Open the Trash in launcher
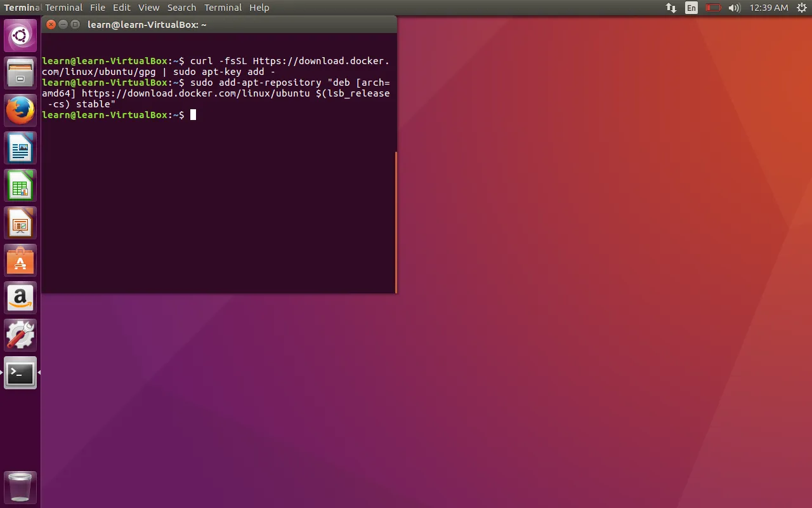Image resolution: width=812 pixels, height=508 pixels. click(20, 487)
